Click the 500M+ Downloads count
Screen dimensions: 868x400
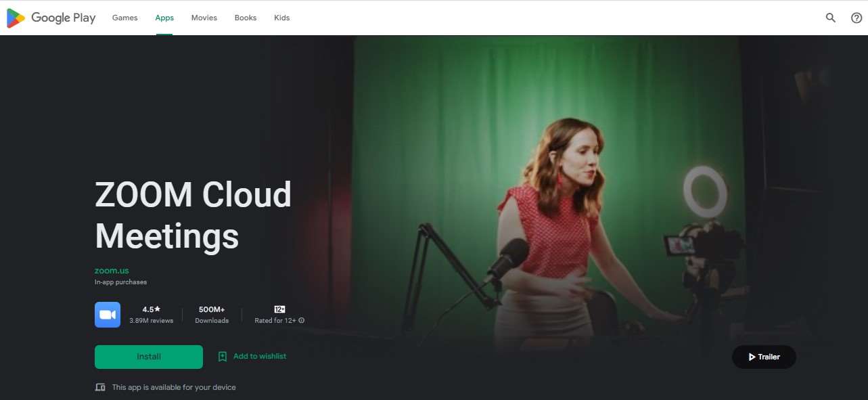(212, 315)
